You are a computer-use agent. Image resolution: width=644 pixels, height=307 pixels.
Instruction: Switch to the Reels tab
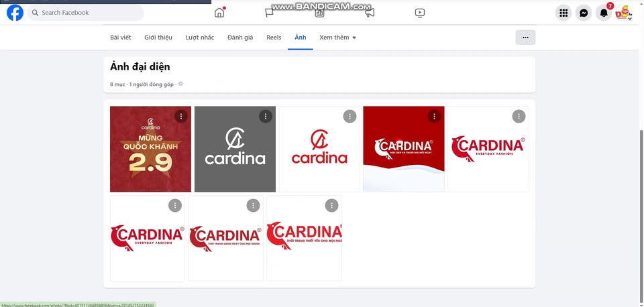[x=274, y=38]
